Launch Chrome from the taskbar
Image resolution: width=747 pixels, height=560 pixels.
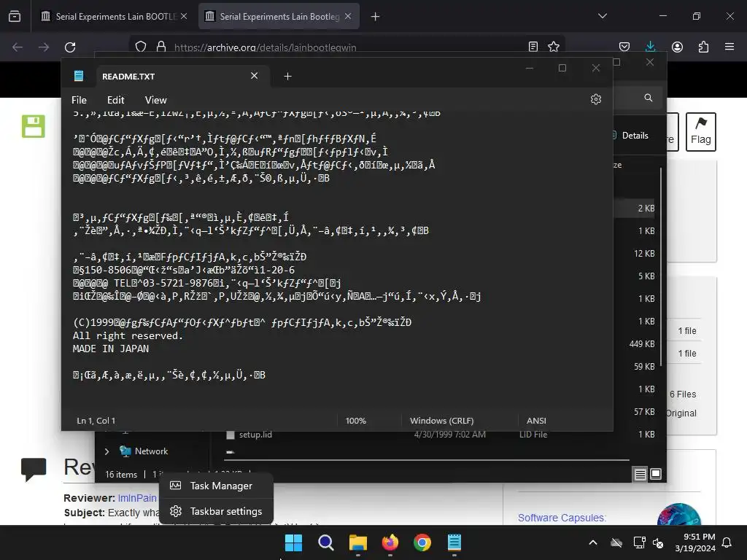coord(422,542)
